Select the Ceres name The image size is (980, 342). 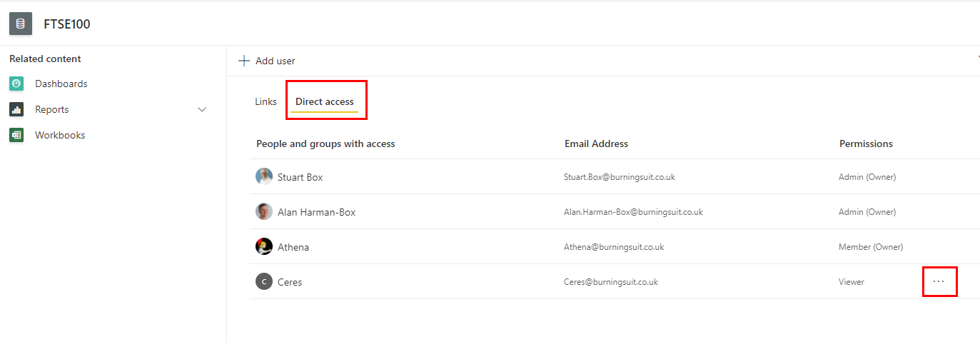coord(290,282)
